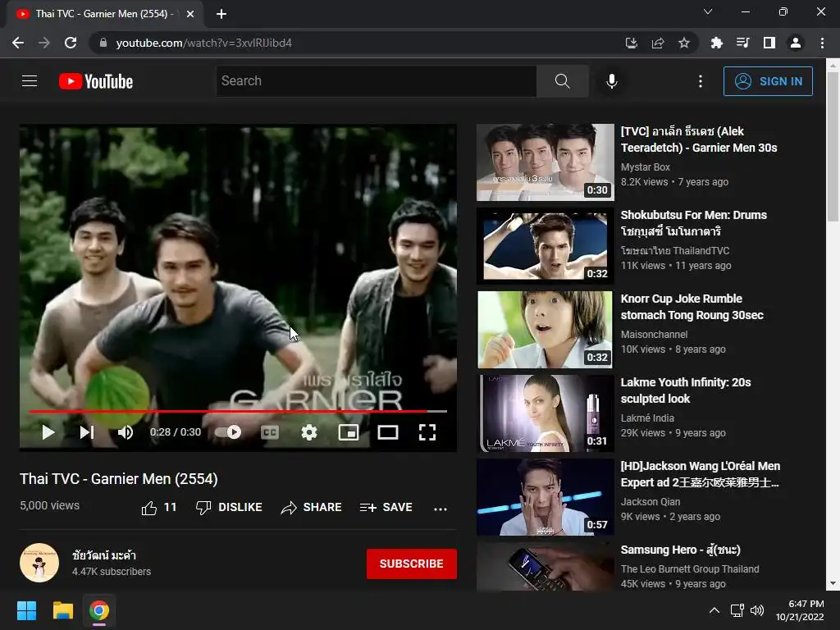
Task: Click The Leo Burnett Group Thailand name
Action: 690,569
